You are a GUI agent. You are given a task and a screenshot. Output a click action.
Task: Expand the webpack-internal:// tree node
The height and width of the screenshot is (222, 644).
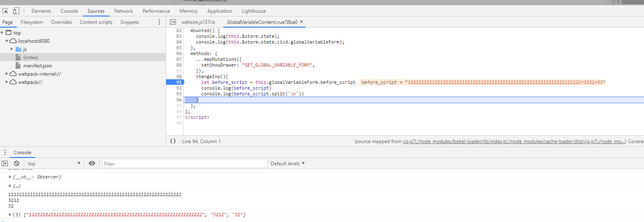pos(7,74)
